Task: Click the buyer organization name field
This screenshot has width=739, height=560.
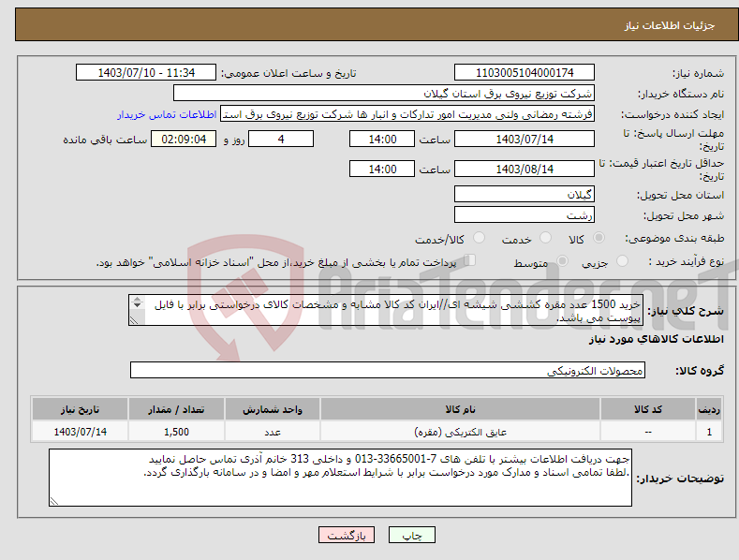Action: (384, 94)
